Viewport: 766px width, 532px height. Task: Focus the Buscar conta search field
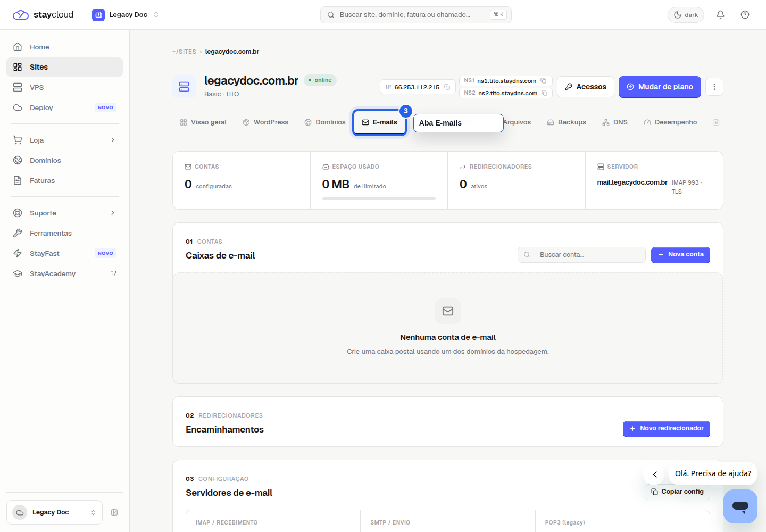point(581,255)
